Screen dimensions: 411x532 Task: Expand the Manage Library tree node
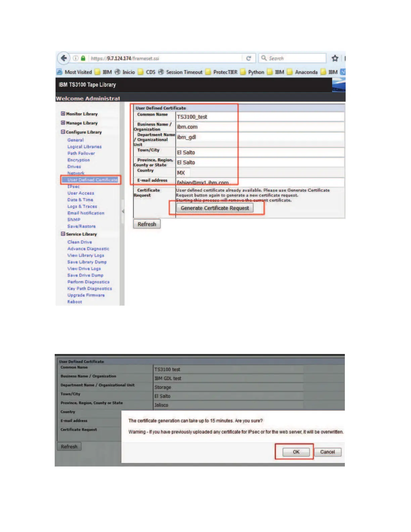63,123
